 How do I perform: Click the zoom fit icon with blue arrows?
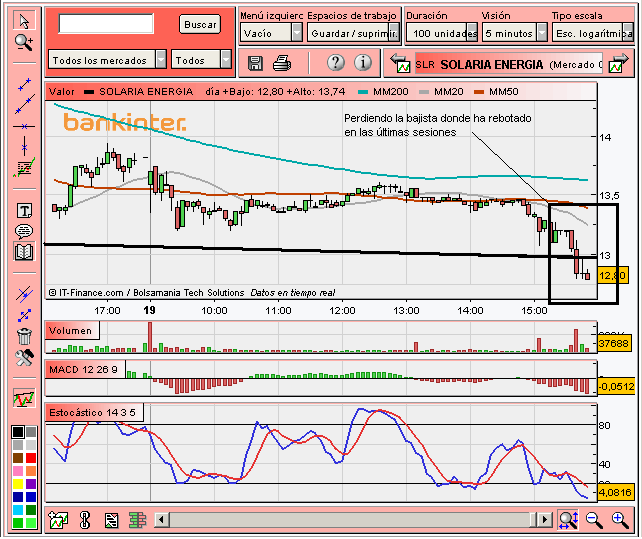[x=568, y=520]
